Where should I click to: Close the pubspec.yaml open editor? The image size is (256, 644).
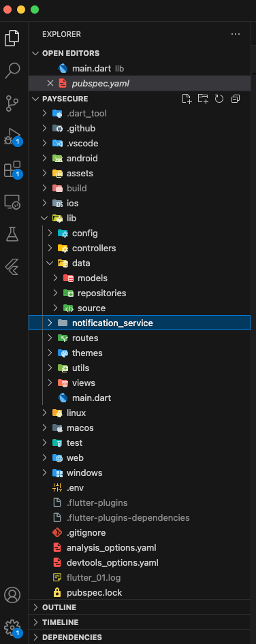[x=50, y=83]
